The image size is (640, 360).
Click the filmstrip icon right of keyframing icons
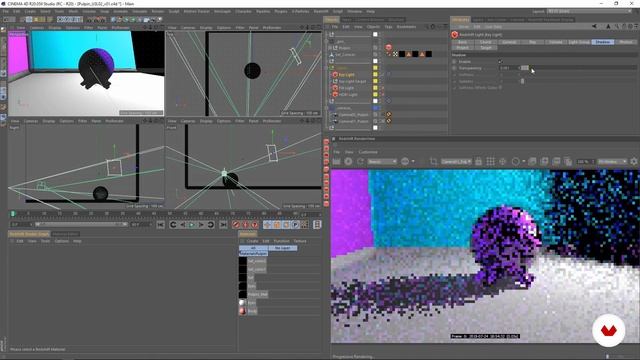(317, 225)
